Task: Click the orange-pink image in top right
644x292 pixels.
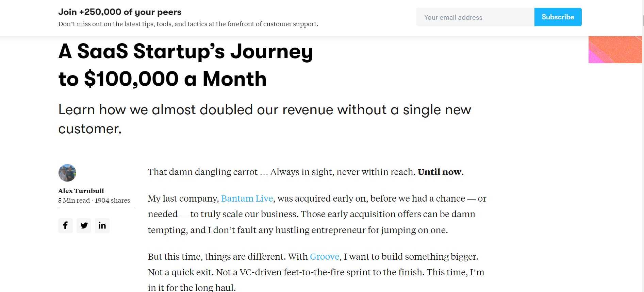Action: pyautogui.click(x=615, y=50)
